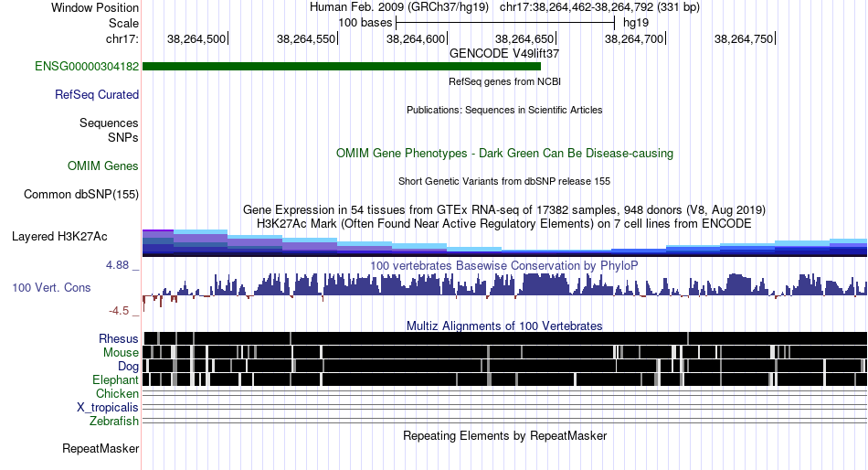Click the Dog alignment block row

(x=505, y=366)
